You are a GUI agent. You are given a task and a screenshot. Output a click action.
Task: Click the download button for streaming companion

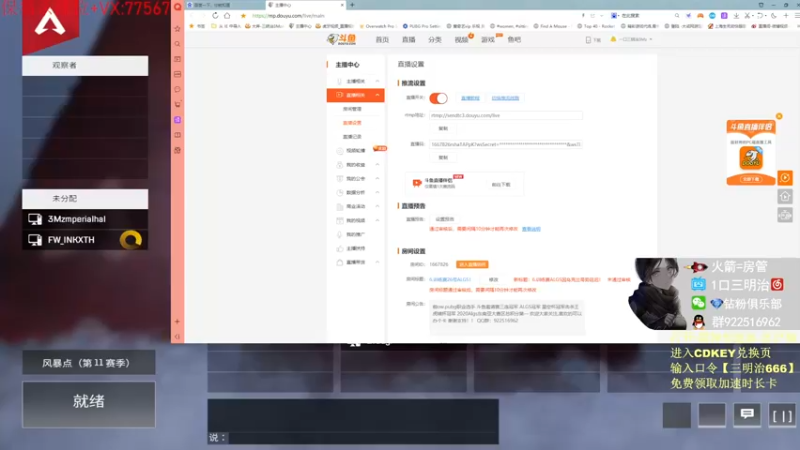tap(501, 185)
